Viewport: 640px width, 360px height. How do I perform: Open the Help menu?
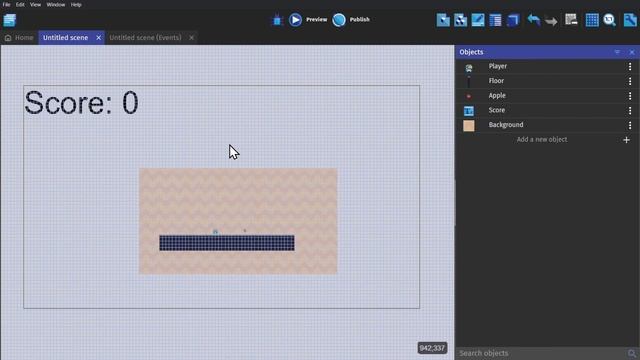click(76, 4)
